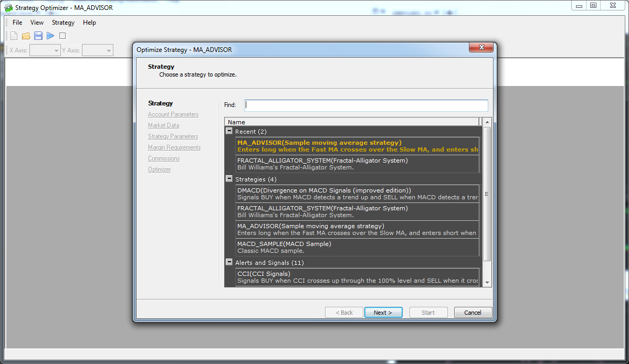Collapse the Alerts and Signals (11) group
This screenshot has width=629, height=364.
coord(229,262)
